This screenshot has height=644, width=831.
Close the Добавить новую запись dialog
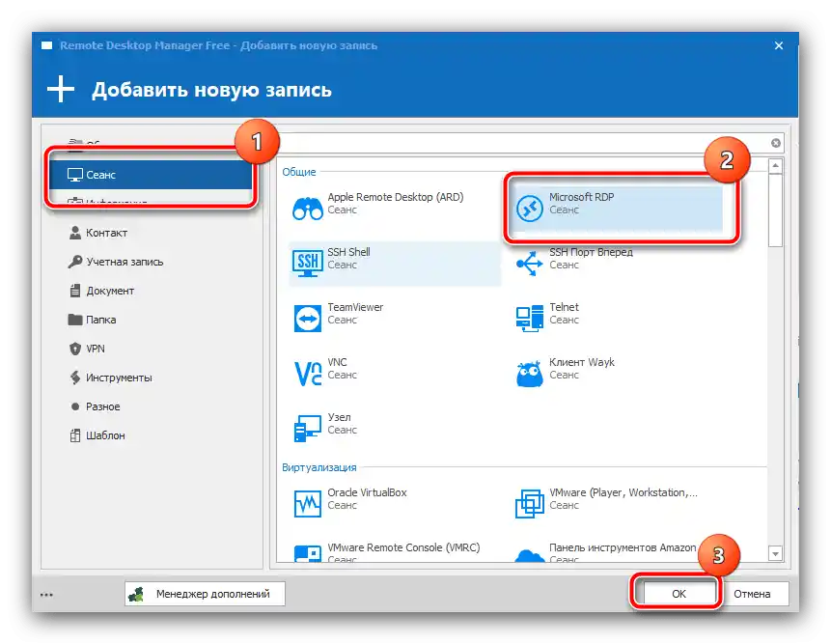779,45
